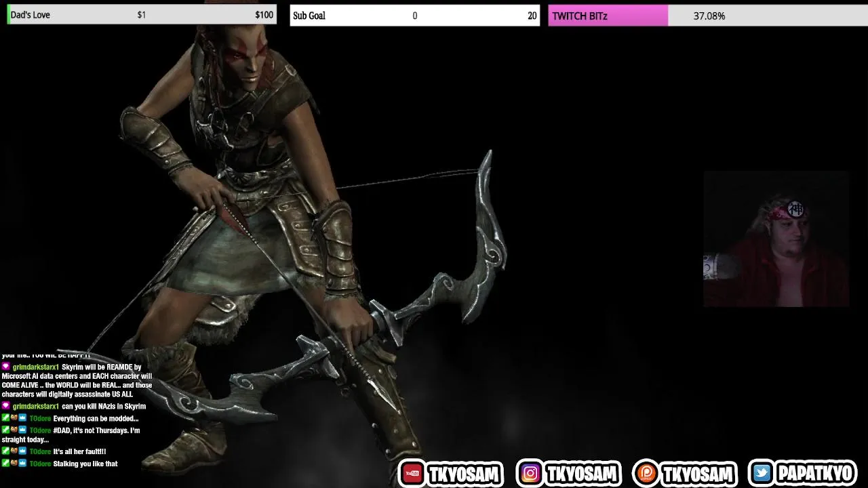Click username T0dore on "#DAD, it's not Thursdays" message
Viewport: 868px width, 488px height.
40,430
